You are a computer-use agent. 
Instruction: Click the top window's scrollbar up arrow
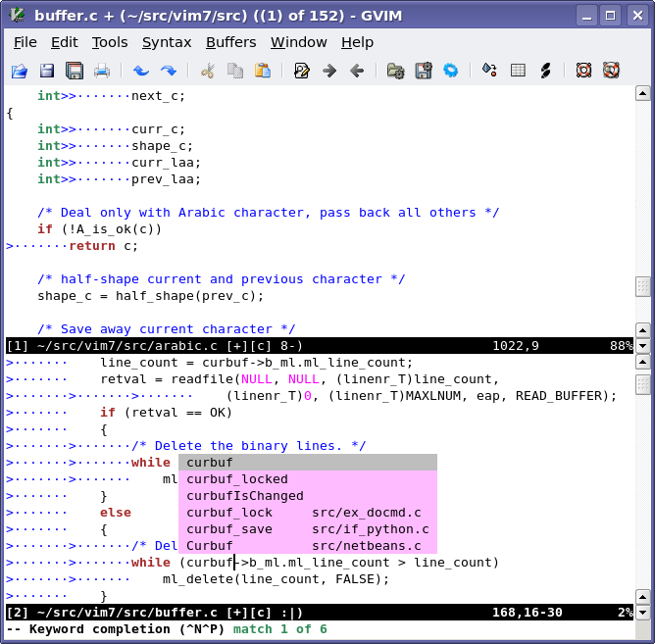click(x=642, y=93)
